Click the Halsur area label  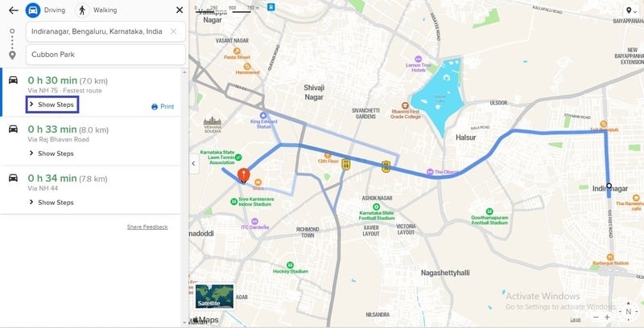pyautogui.click(x=466, y=137)
